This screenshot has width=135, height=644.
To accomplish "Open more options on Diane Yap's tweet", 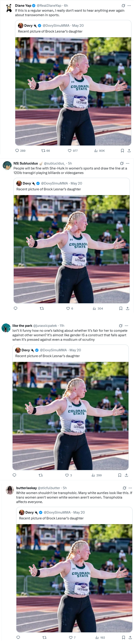I will (x=129, y=6).
